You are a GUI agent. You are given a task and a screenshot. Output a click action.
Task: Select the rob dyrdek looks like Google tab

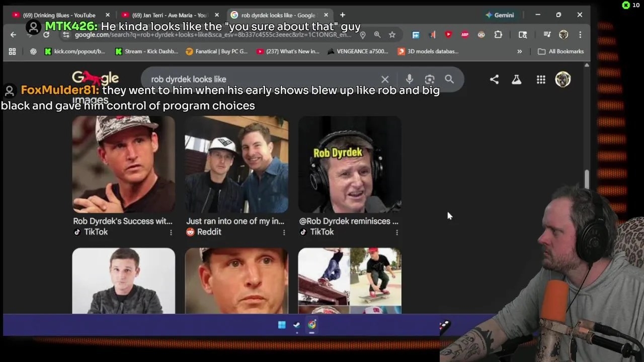point(278,15)
